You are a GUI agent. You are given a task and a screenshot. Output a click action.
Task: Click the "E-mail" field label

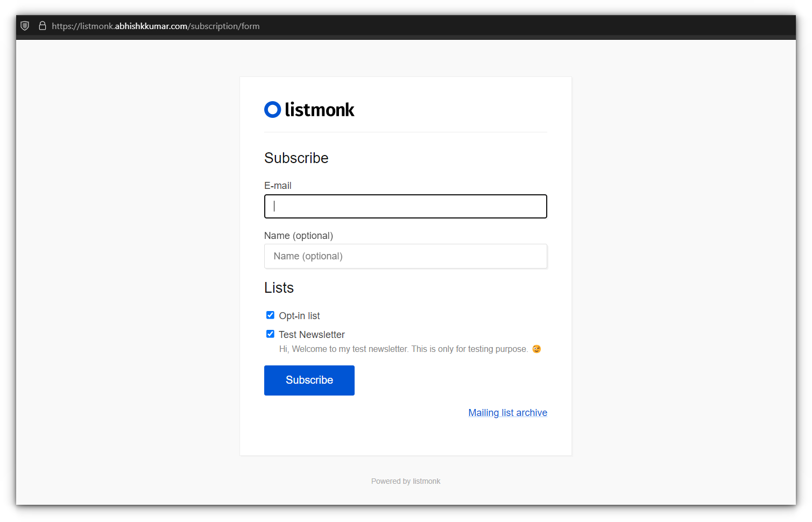(278, 186)
